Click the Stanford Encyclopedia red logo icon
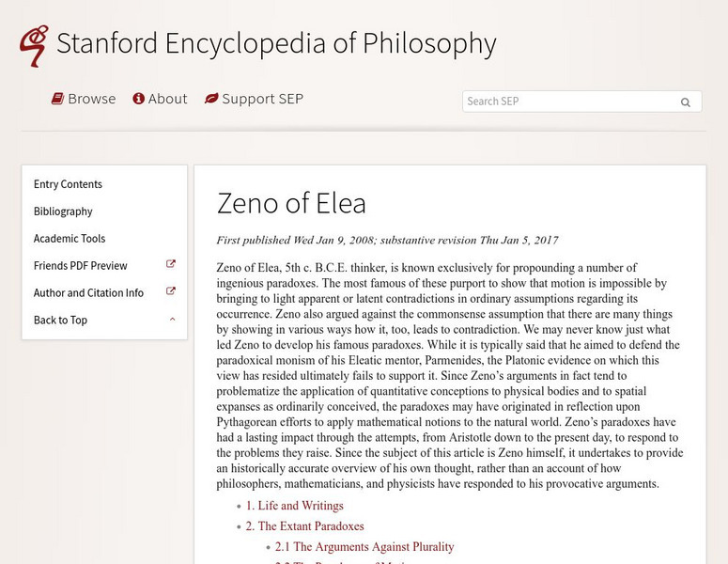The image size is (728, 564). click(x=33, y=45)
